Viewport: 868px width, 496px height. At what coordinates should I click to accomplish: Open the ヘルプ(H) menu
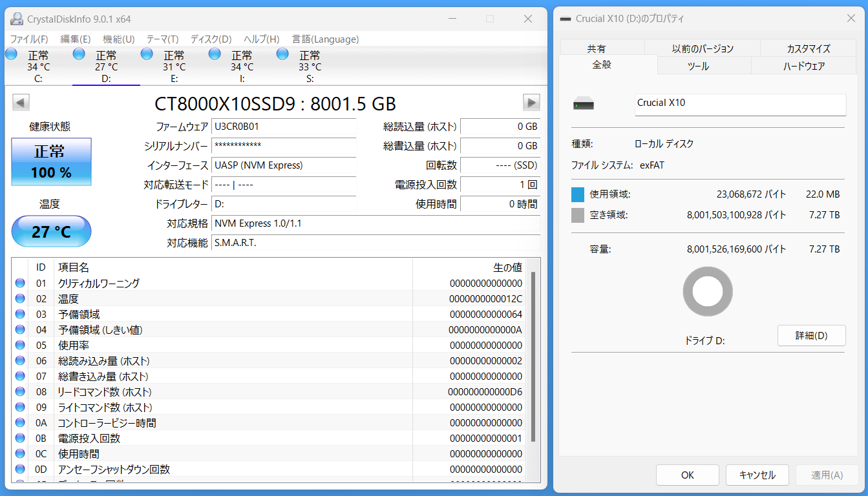(x=261, y=39)
